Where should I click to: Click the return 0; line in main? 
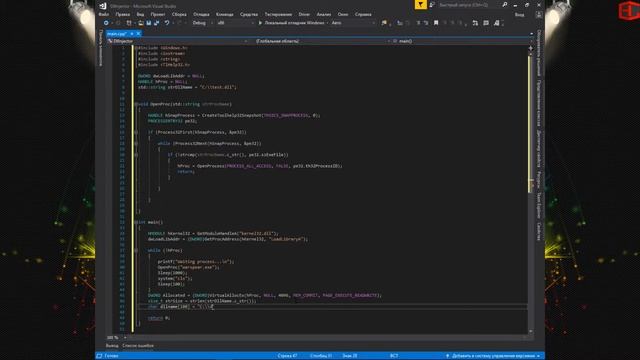(158, 318)
